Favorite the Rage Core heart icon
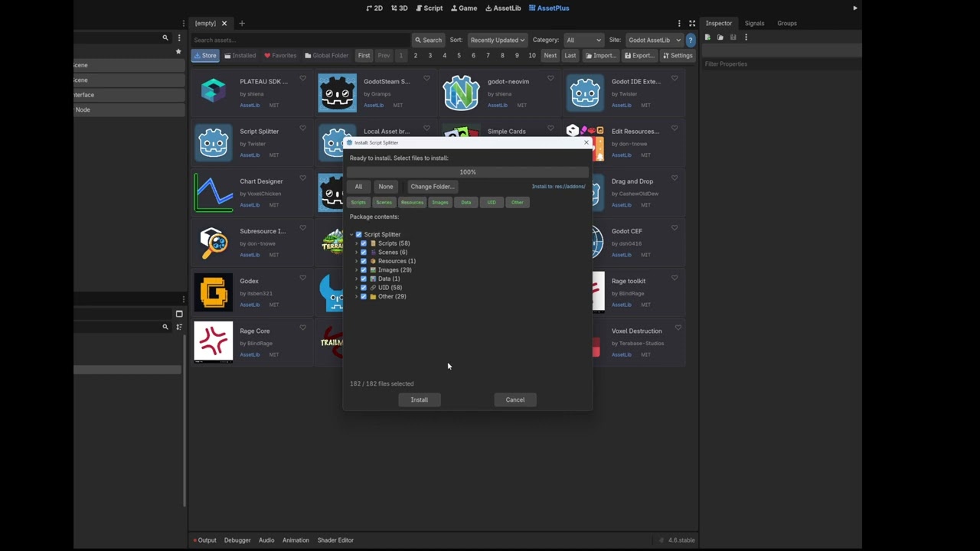 [303, 328]
